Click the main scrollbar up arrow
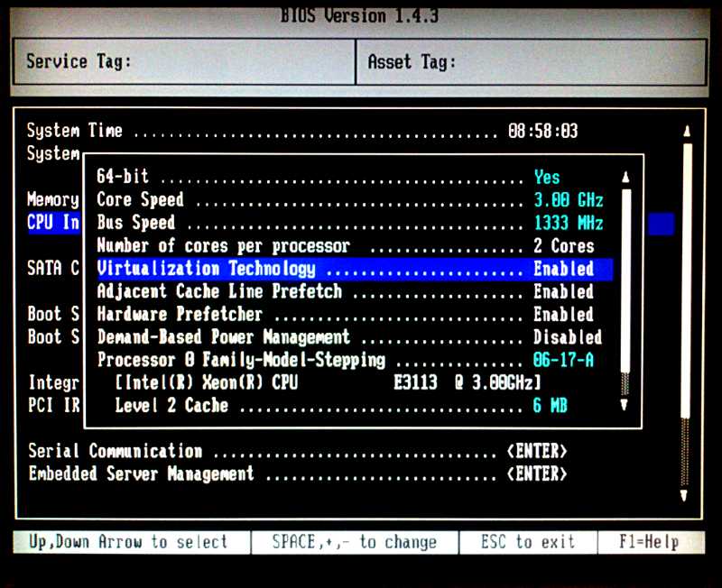722x588 pixels. tap(687, 132)
